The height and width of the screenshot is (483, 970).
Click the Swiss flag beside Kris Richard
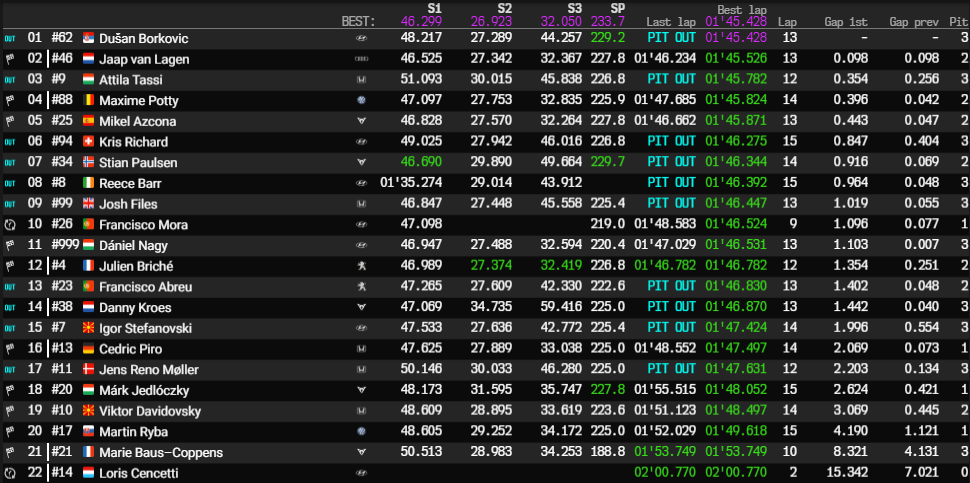88,143
